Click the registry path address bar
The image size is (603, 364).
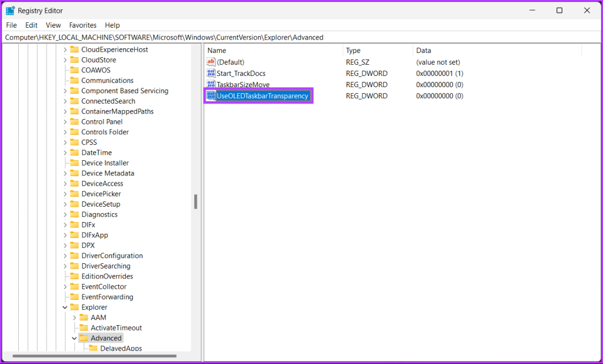coord(294,37)
